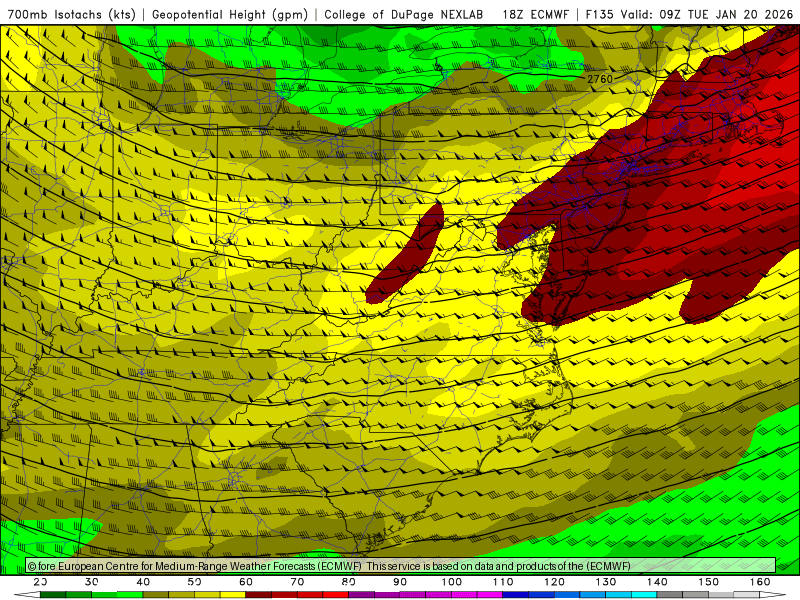Click the "700mb Isotachs (kts)" title text
This screenshot has height=600, width=800.
point(72,15)
